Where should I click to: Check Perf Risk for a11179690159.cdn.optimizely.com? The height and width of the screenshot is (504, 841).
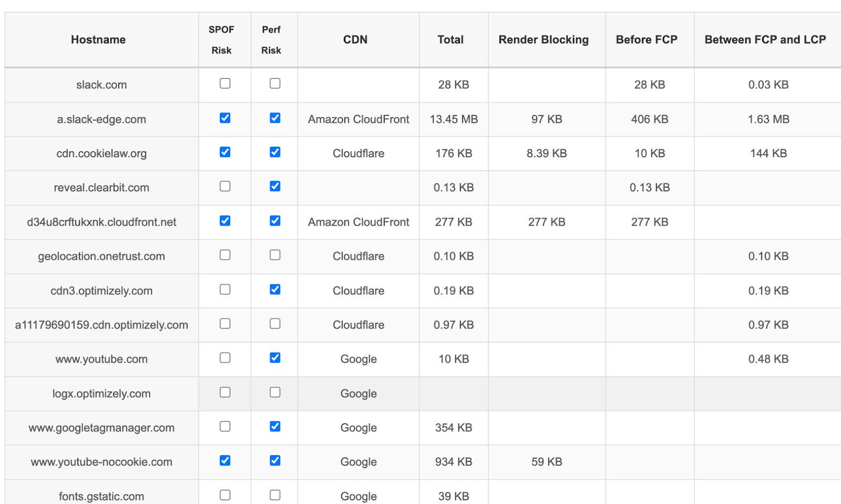point(274,324)
